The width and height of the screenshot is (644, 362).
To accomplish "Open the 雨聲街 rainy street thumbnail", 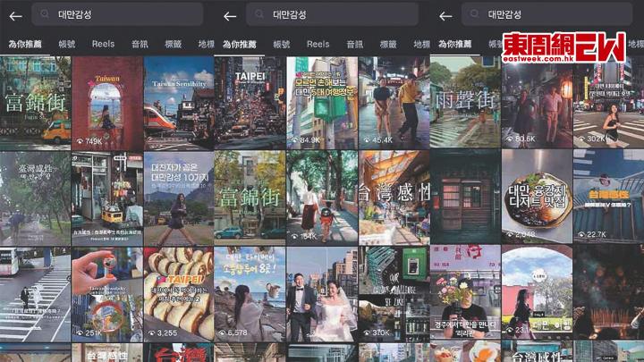I will pyautogui.click(x=464, y=103).
